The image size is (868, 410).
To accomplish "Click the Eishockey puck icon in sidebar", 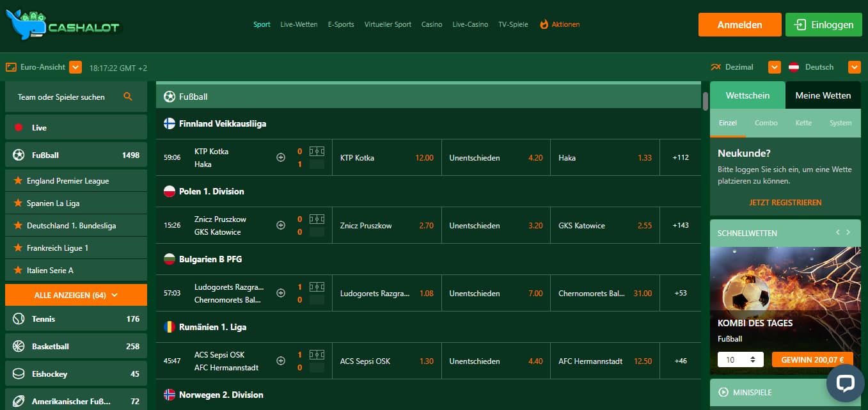I will [19, 374].
